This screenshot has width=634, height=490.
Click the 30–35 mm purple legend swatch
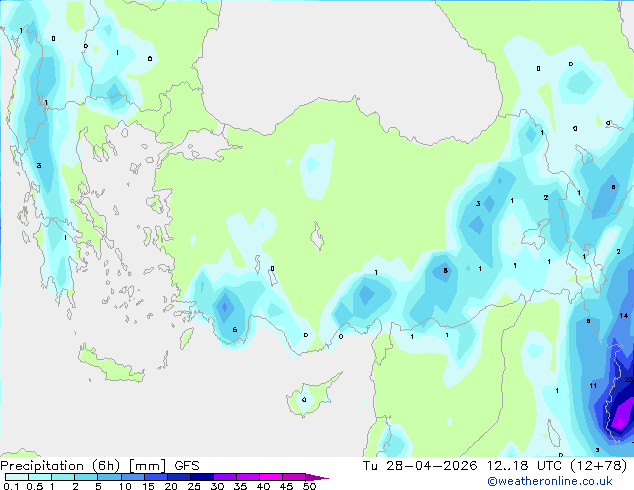click(x=225, y=477)
